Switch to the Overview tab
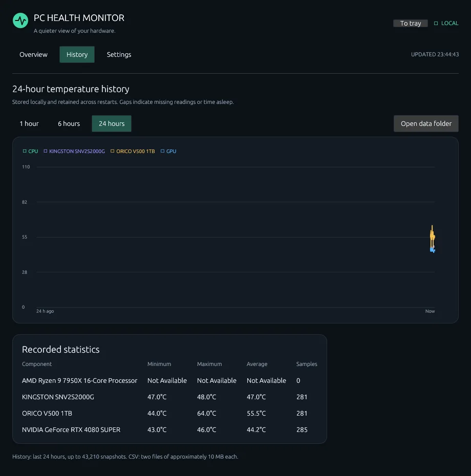Image resolution: width=471 pixels, height=476 pixels. point(33,55)
